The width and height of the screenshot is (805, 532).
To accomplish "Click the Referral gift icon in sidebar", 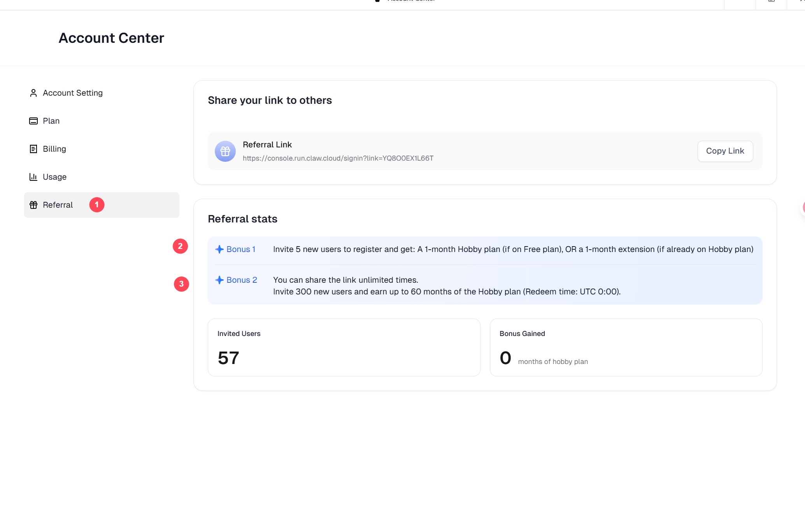I will click(33, 205).
